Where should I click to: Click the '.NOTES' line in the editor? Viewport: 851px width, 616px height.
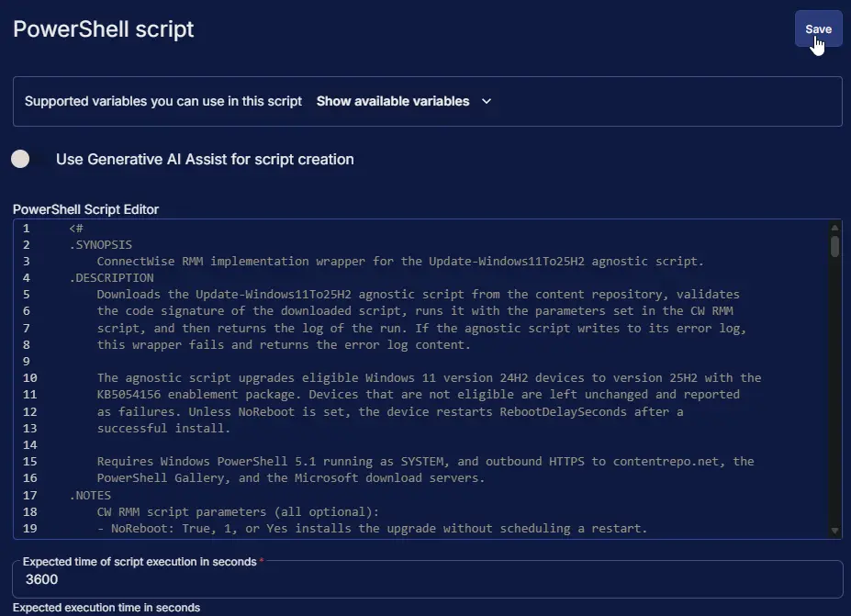[x=90, y=496]
